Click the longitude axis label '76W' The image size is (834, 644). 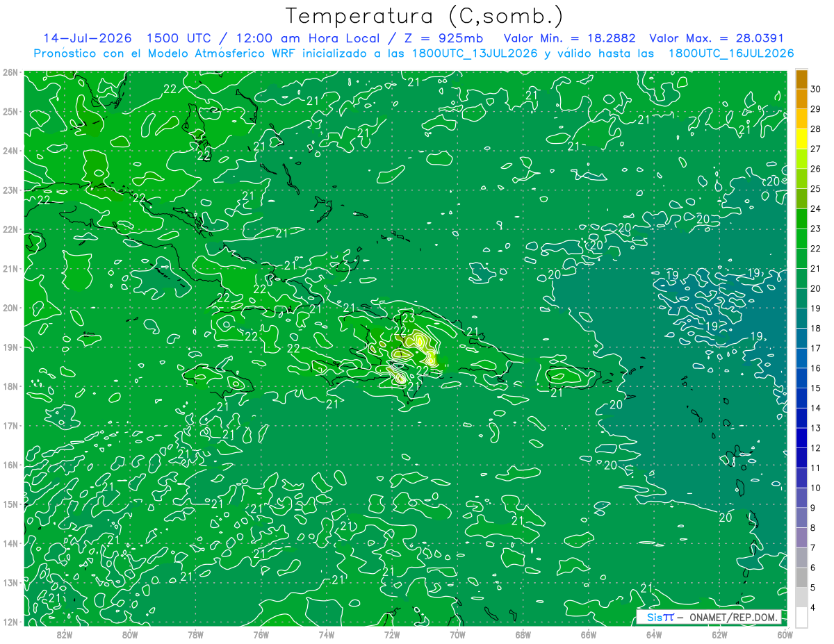261,634
